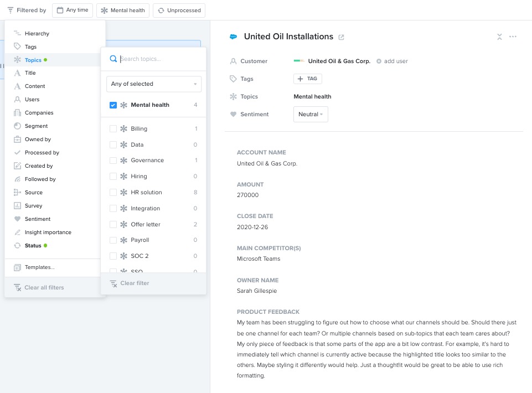Check the HR solution topic checkbox
Image resolution: width=532 pixels, height=393 pixels.
click(113, 192)
